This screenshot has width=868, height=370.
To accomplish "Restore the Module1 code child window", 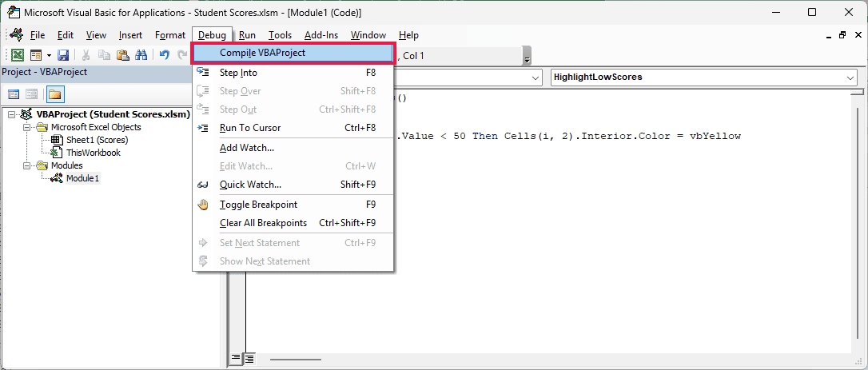I will [842, 35].
